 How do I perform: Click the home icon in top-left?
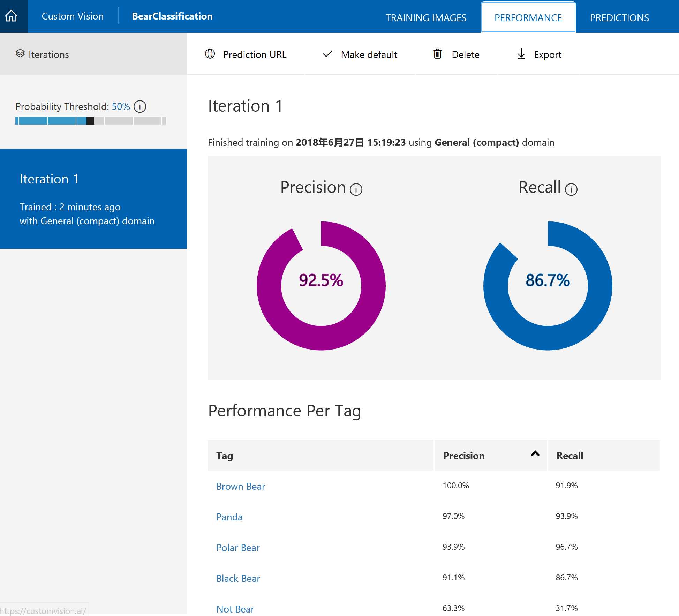(x=11, y=15)
